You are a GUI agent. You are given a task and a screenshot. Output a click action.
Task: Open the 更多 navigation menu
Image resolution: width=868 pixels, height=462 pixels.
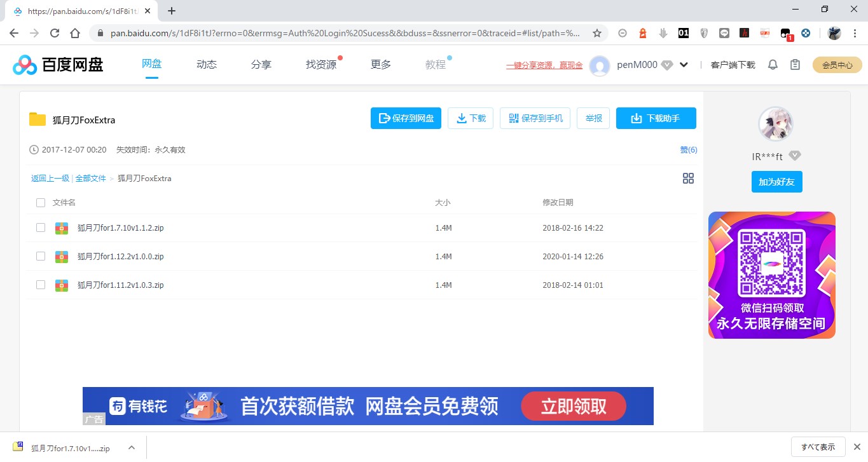tap(381, 64)
